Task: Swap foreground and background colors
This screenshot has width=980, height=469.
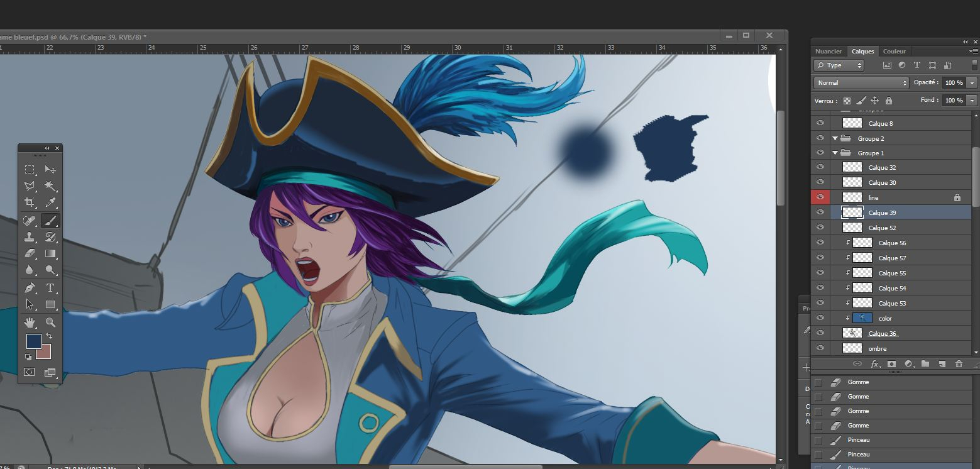Action: [49, 336]
